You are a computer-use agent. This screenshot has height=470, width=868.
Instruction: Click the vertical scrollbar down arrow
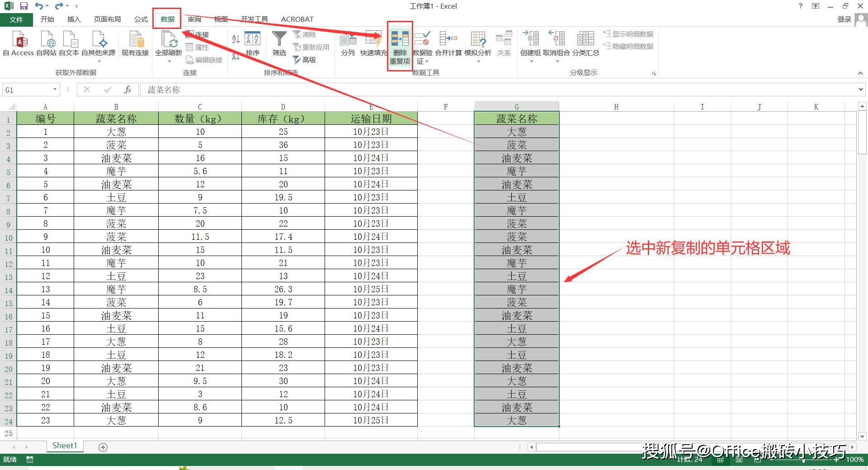(862, 437)
